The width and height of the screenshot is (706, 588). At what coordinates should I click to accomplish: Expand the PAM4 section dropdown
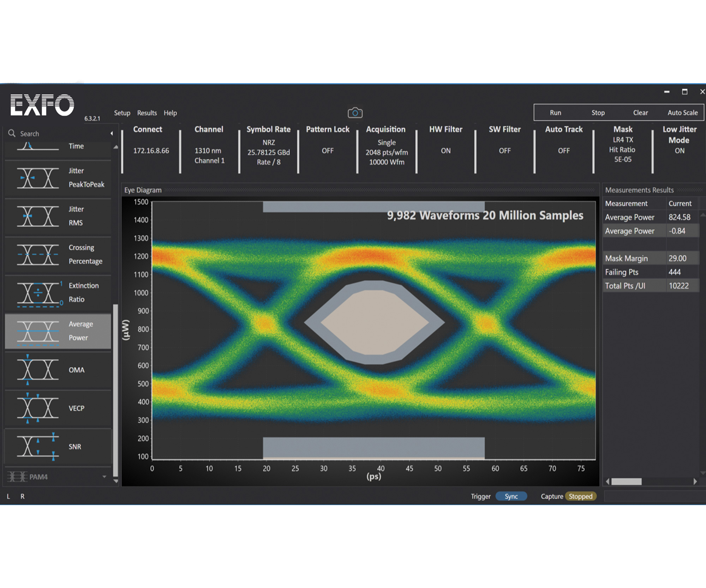[x=104, y=477]
